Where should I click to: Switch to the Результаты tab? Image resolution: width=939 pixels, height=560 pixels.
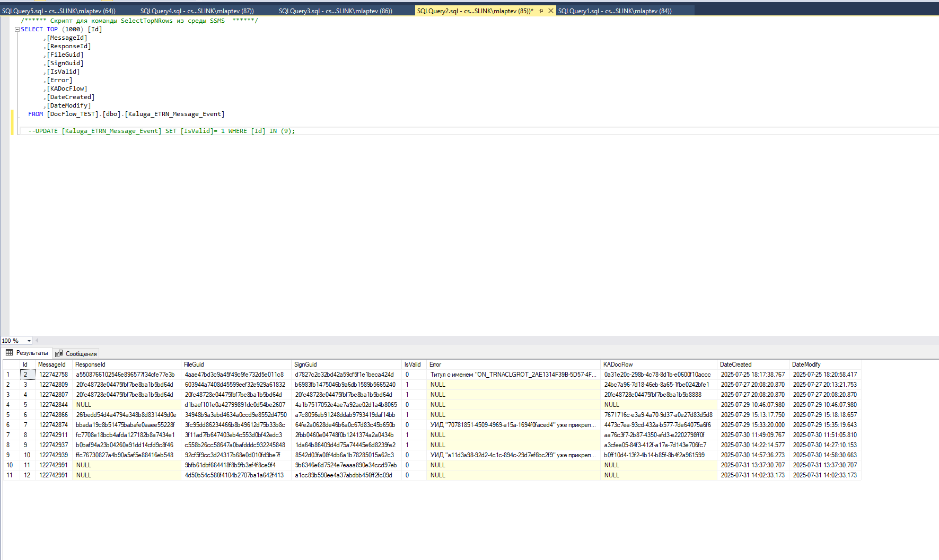(27, 353)
